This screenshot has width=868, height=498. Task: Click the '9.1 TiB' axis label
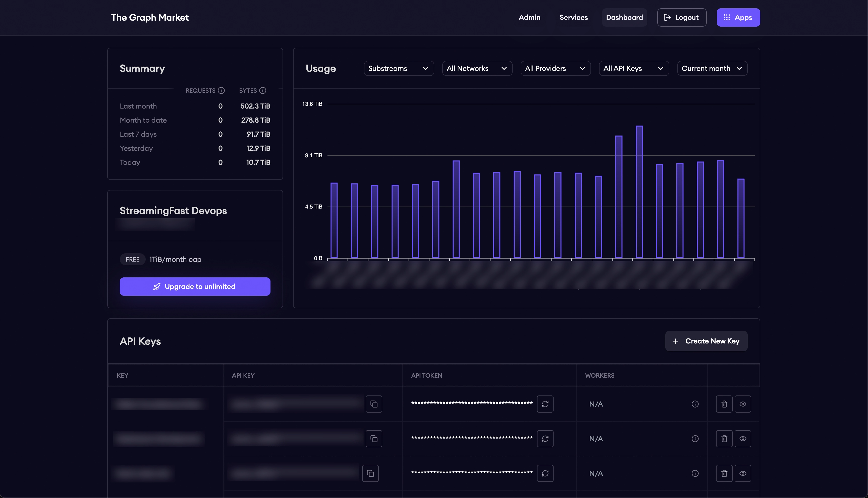[x=313, y=155]
